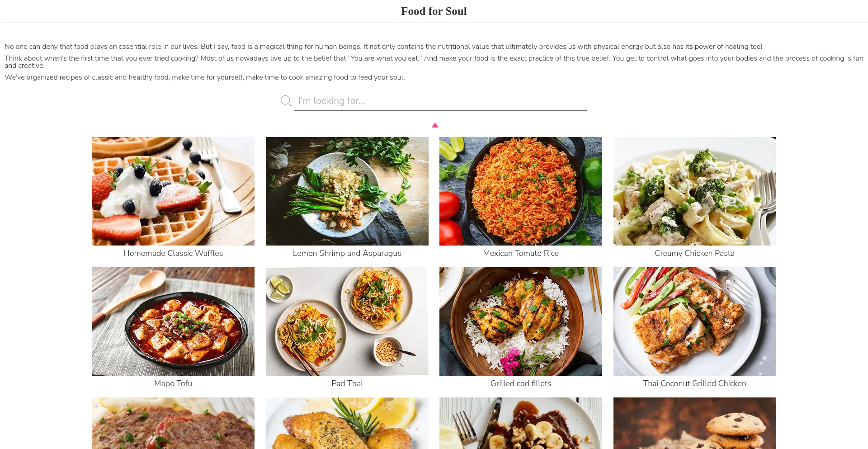Select the meatloaf recipe thumbnail
Viewport: 868px width, 449px height.
click(173, 423)
